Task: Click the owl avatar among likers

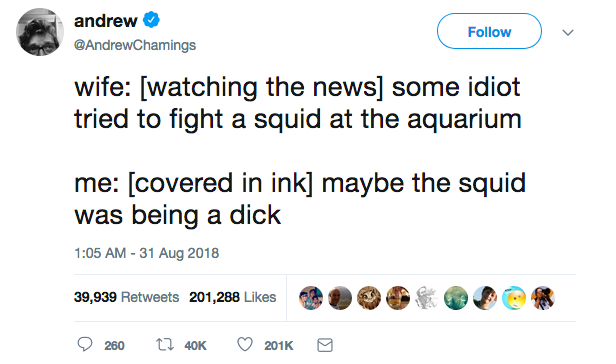Action: [x=369, y=298]
